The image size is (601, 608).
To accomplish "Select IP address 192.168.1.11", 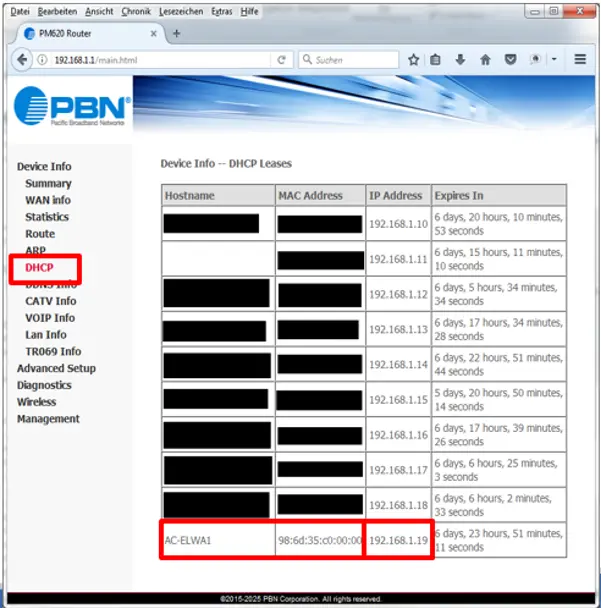I will click(x=398, y=259).
